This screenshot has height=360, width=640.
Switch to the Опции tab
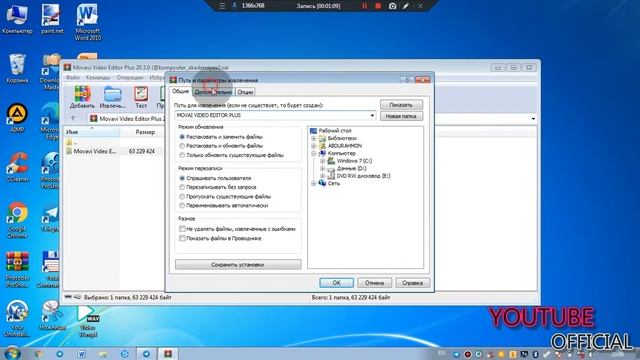point(245,92)
